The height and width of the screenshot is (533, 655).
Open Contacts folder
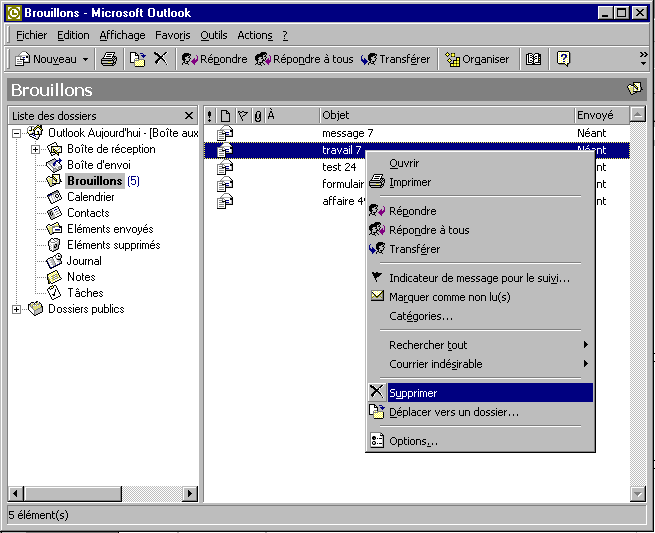(88, 213)
